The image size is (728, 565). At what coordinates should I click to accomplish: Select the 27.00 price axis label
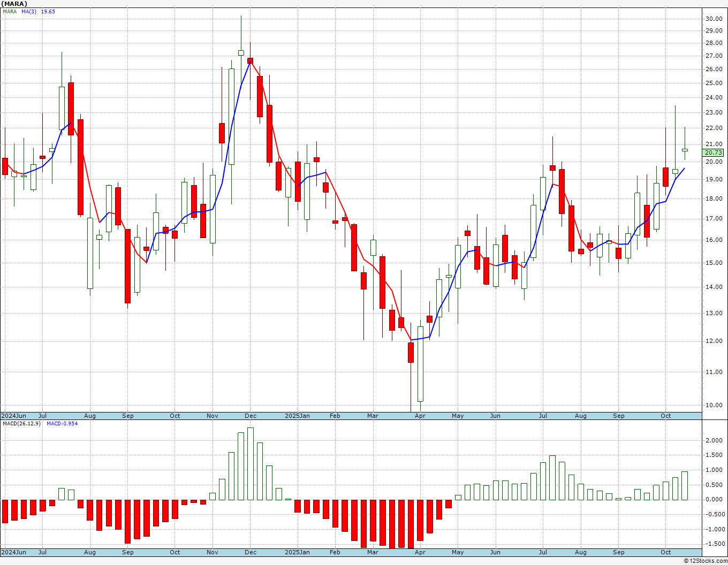click(x=714, y=56)
